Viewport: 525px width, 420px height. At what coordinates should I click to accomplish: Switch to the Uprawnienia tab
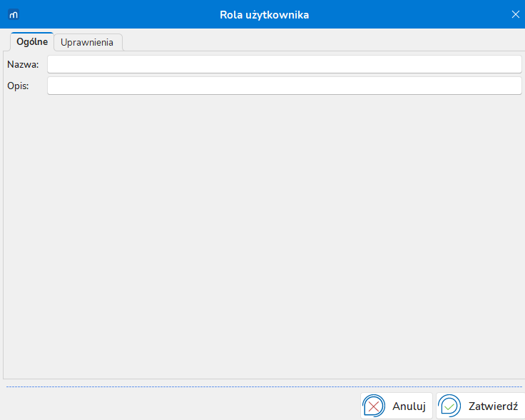(88, 43)
